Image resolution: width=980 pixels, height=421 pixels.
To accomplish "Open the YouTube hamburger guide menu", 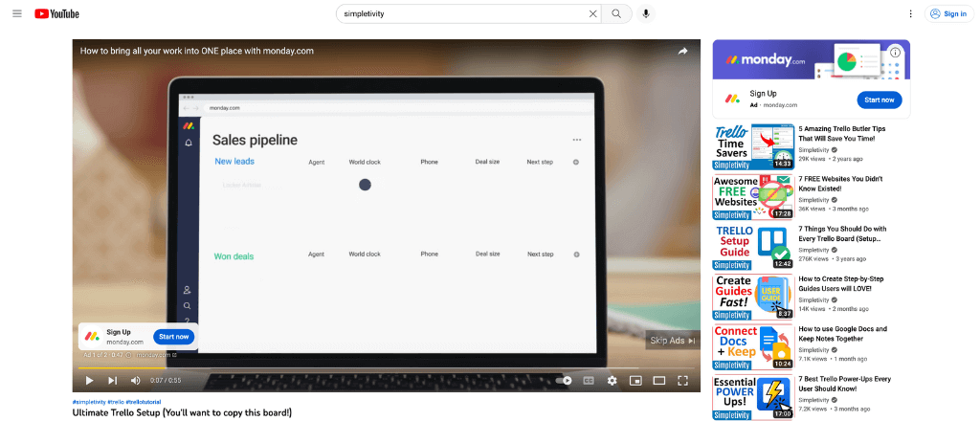I will tap(17, 13).
